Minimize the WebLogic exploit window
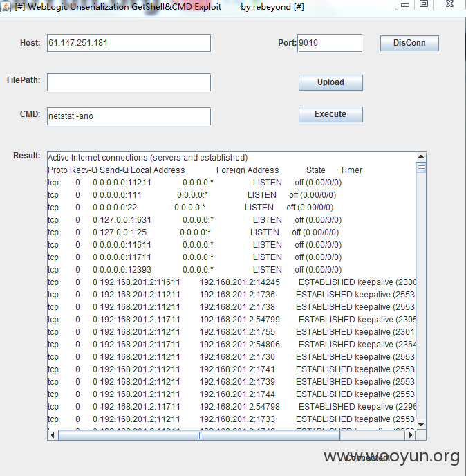466x476 pixels. pyautogui.click(x=405, y=4)
